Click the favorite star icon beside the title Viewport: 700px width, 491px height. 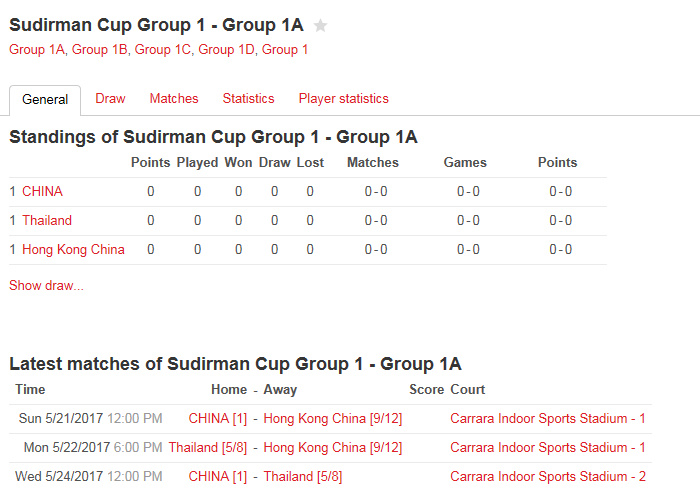320,26
